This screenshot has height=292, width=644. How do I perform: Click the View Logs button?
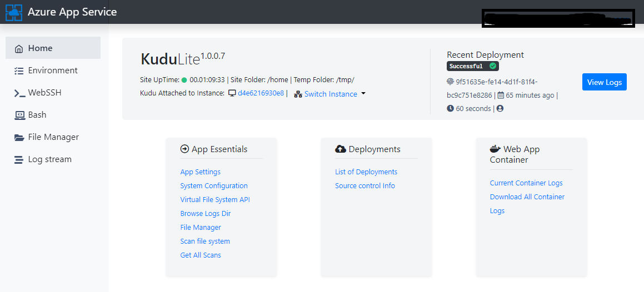tap(604, 82)
